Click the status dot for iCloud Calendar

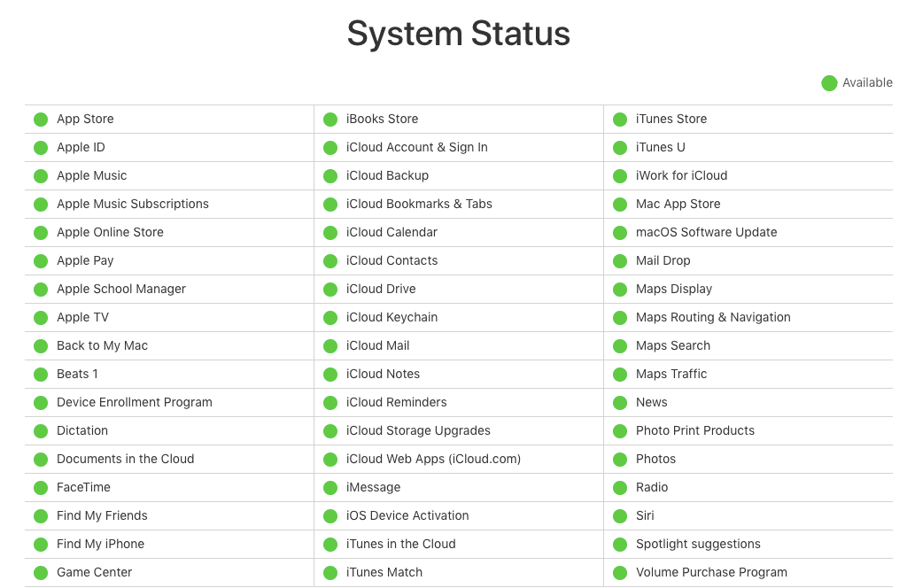(330, 233)
